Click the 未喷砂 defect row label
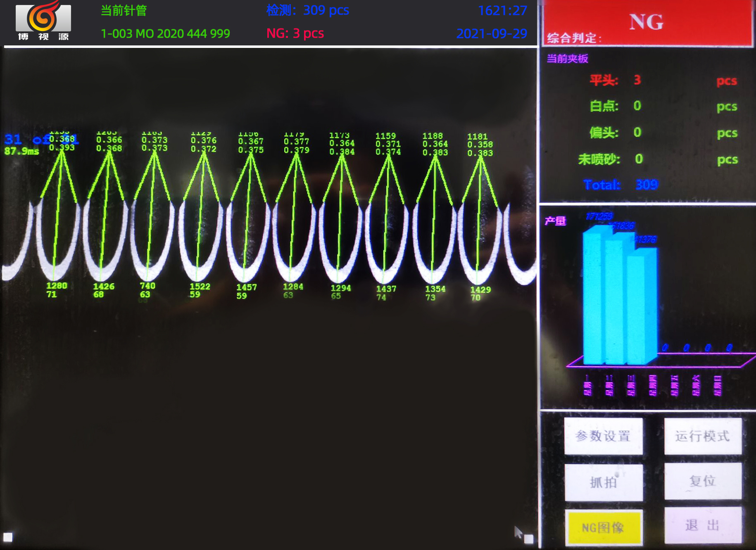 coord(599,159)
